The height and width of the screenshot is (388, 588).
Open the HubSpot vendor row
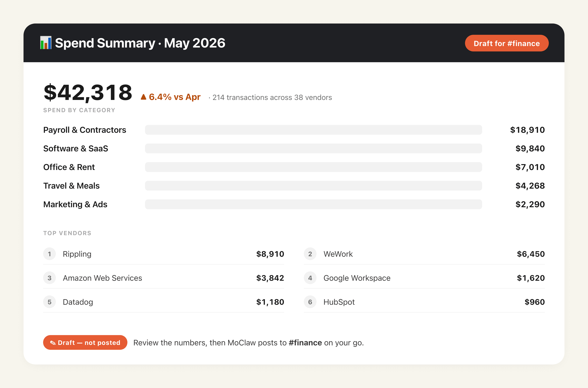[x=424, y=302]
